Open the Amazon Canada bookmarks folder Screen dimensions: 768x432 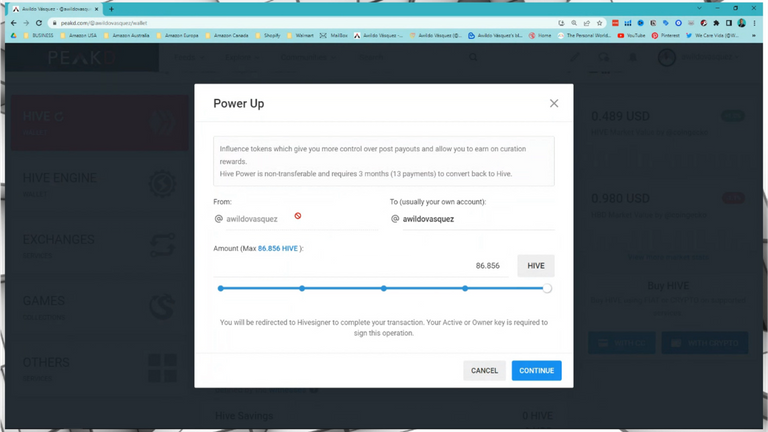pos(227,35)
